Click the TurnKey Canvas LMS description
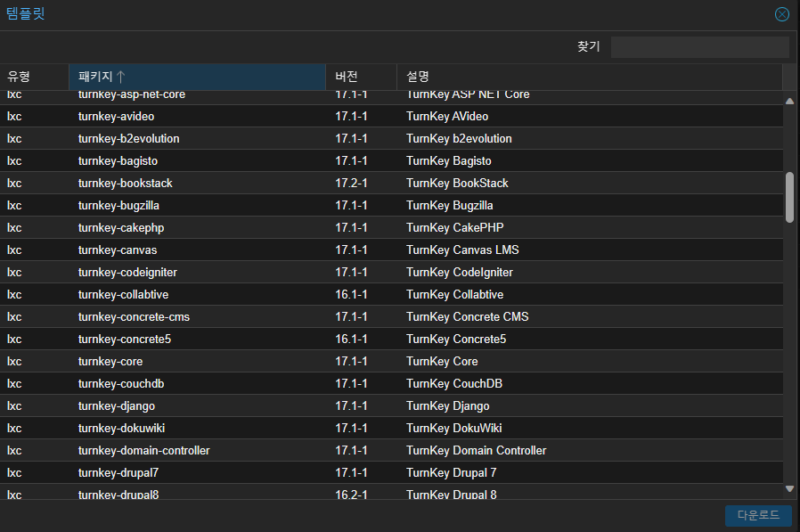 [462, 250]
